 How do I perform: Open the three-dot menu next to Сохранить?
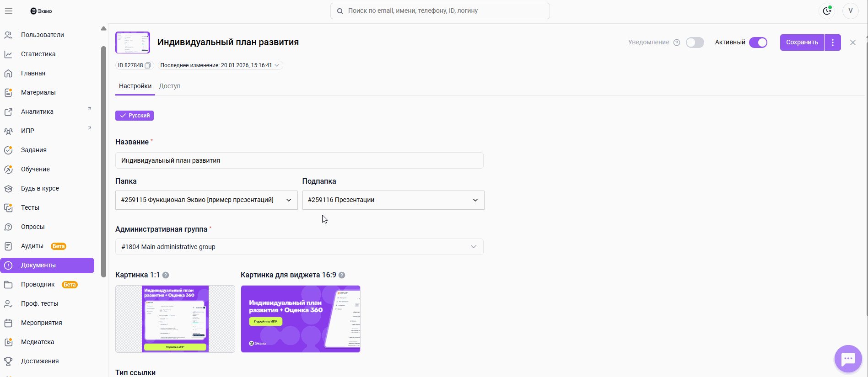point(833,42)
